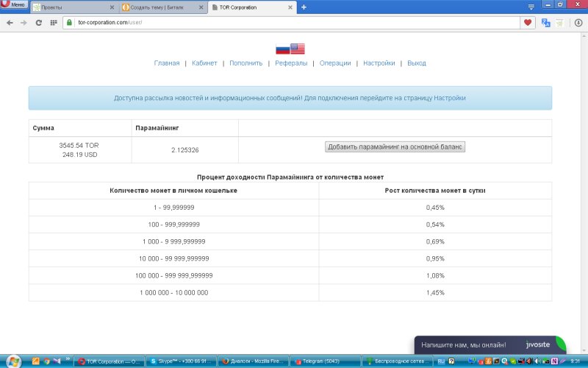Go to the Рефералы page
The image size is (588, 368).
pyautogui.click(x=291, y=63)
